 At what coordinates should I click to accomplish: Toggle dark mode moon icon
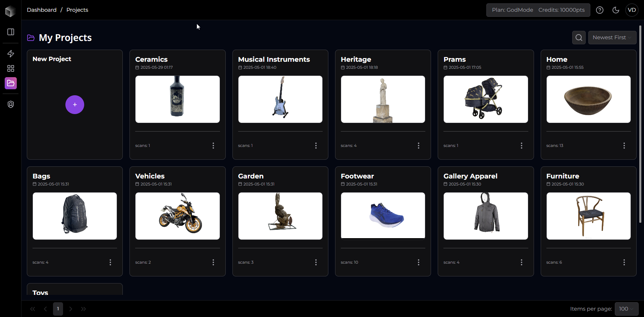(616, 10)
